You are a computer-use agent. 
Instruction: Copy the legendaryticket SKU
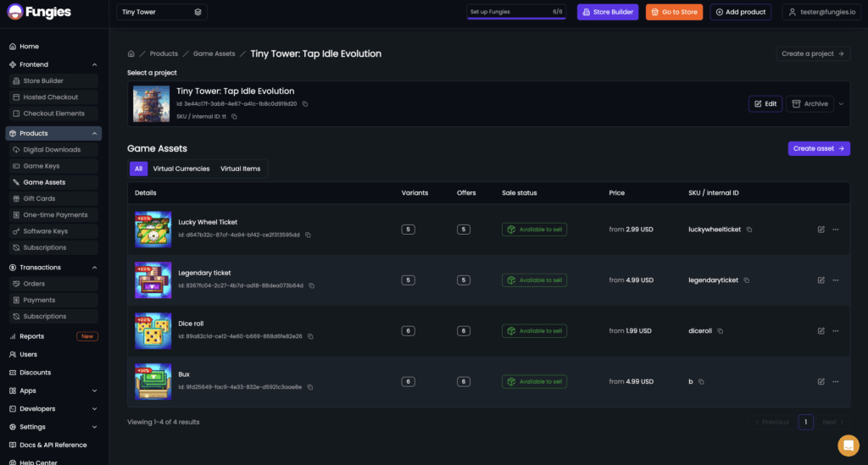click(746, 280)
